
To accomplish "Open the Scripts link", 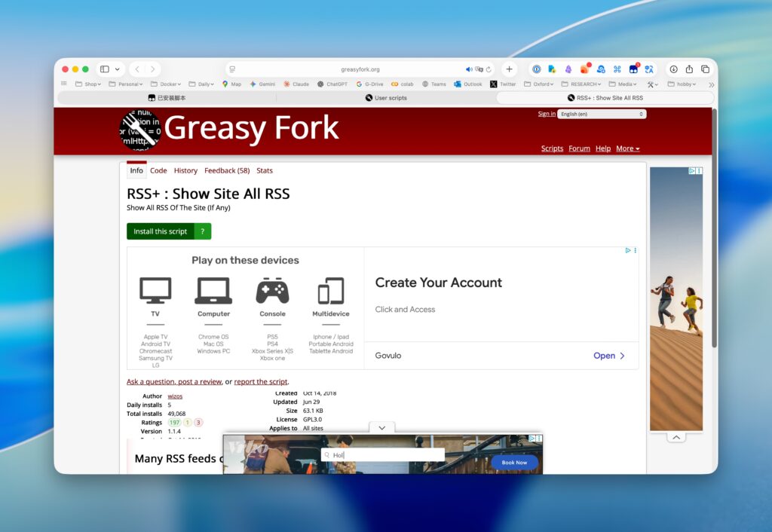I will [552, 148].
